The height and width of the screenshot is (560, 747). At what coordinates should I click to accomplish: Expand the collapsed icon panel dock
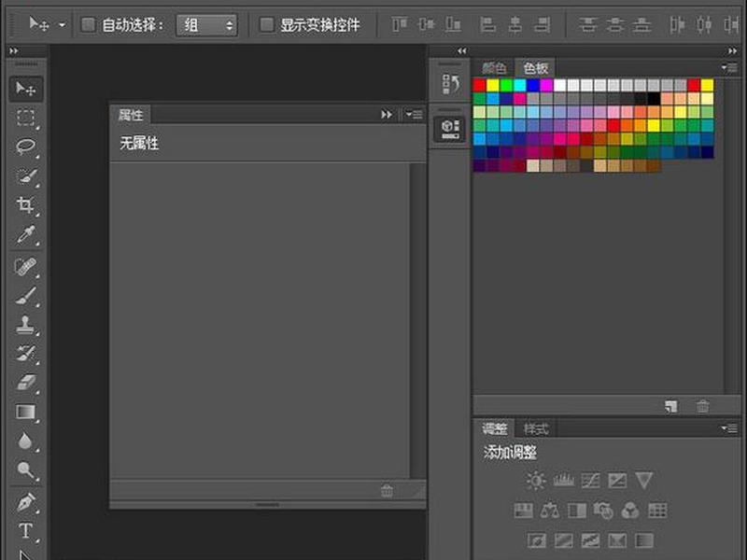461,50
